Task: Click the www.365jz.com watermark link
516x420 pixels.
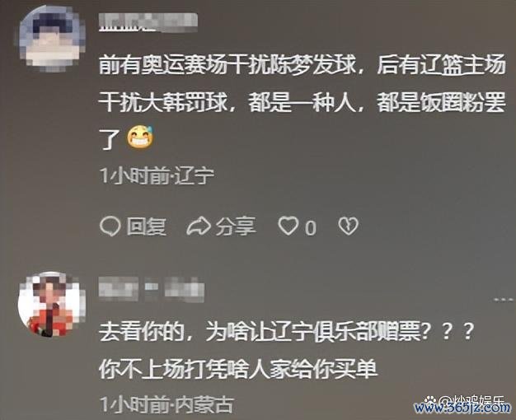Action: (x=462, y=408)
